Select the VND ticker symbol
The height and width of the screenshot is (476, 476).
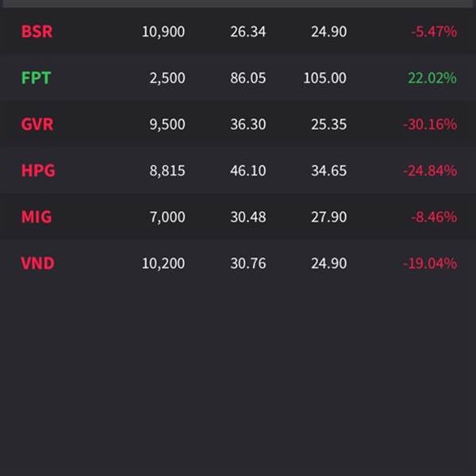point(37,263)
